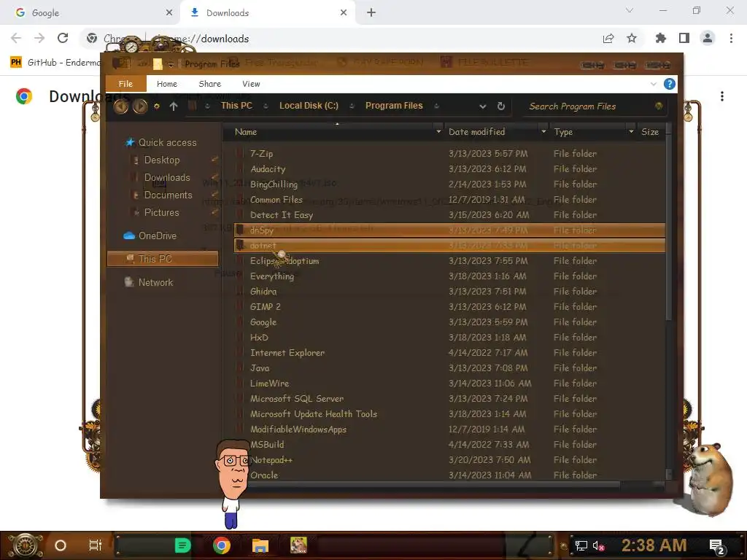Open Chrome extensions puzzle icon
This screenshot has height=560, width=747.
(x=661, y=38)
